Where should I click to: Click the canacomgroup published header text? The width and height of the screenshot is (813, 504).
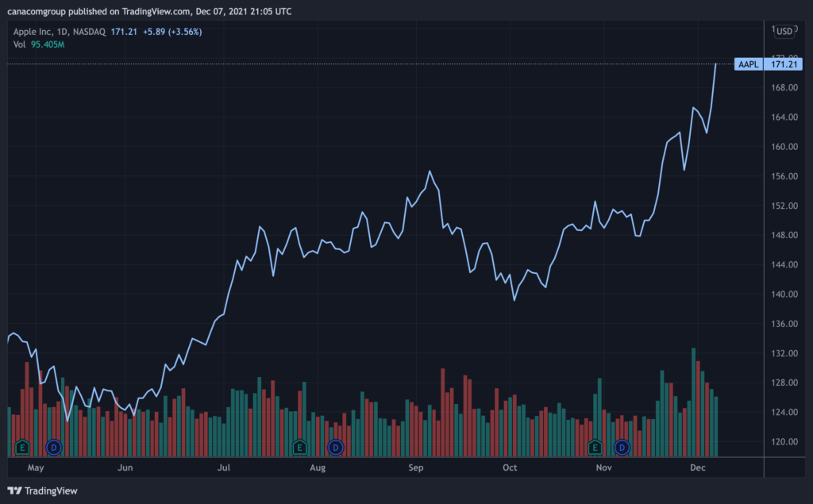(149, 11)
